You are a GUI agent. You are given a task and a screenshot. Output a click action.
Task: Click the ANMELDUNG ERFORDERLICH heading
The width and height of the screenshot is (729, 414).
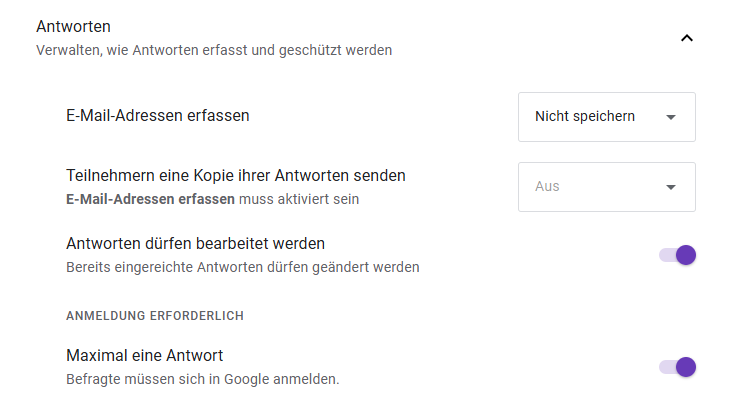(x=155, y=316)
